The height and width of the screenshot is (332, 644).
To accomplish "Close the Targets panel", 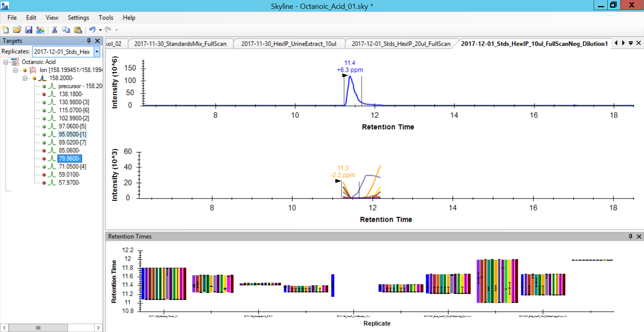I will (x=97, y=41).
